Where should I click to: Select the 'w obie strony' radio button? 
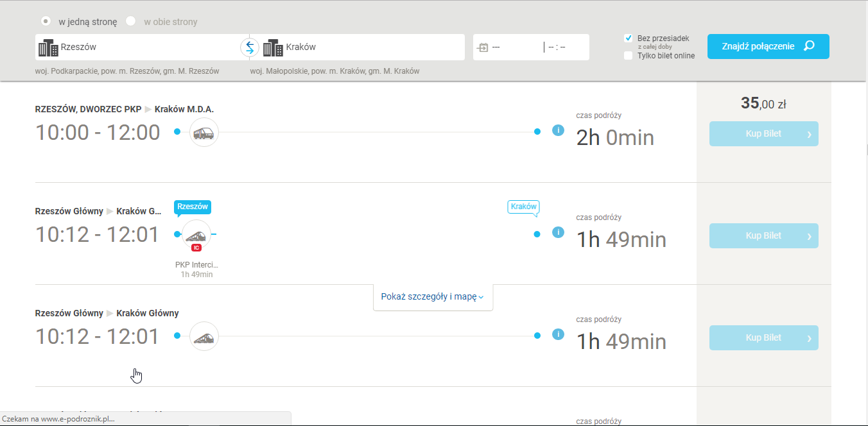tap(131, 21)
